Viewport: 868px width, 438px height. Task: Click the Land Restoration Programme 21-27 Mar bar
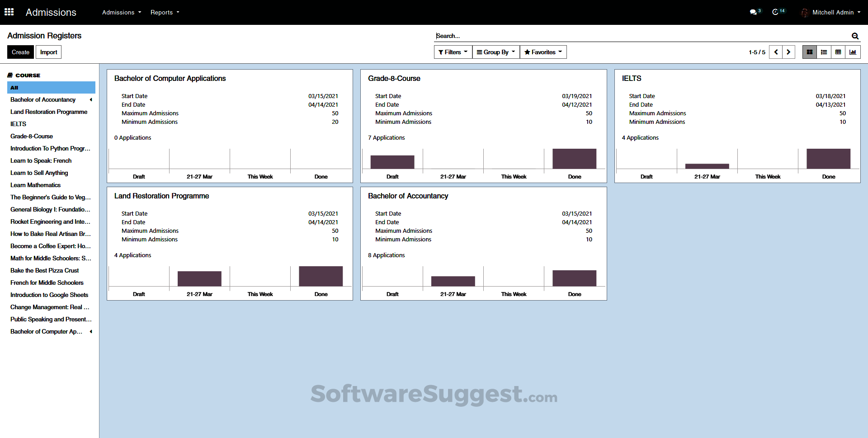point(199,278)
